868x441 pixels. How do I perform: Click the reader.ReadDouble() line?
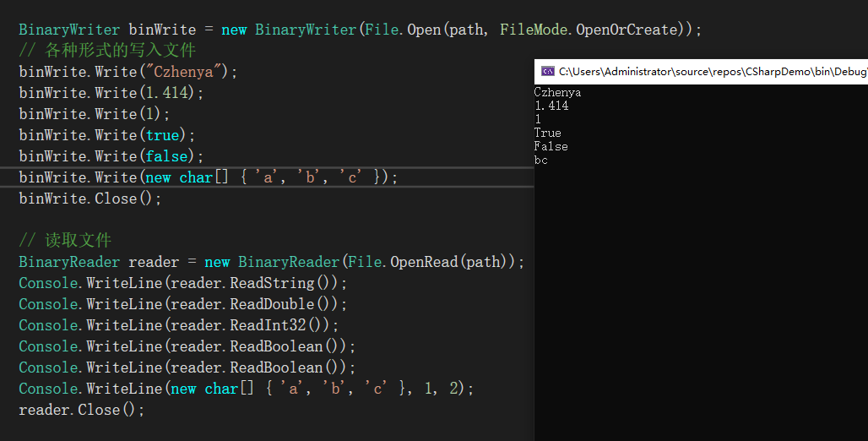coord(182,304)
